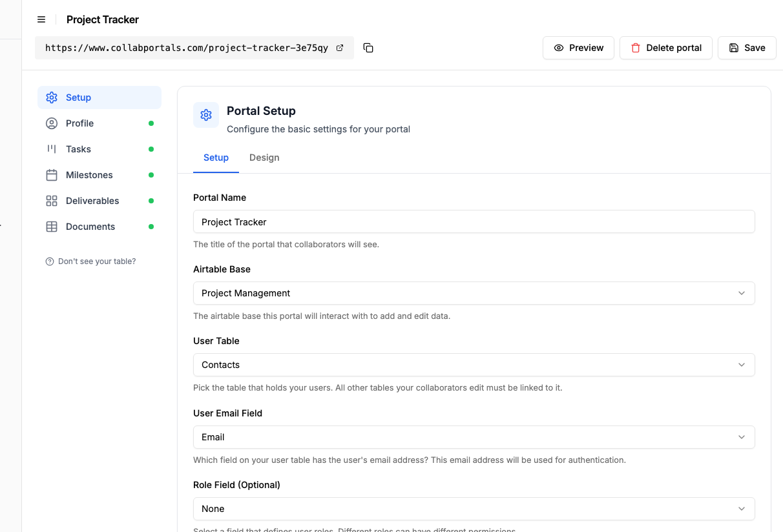Screen dimensions: 783x532
Task: Open the Airtable Base dropdown
Action: [474, 293]
